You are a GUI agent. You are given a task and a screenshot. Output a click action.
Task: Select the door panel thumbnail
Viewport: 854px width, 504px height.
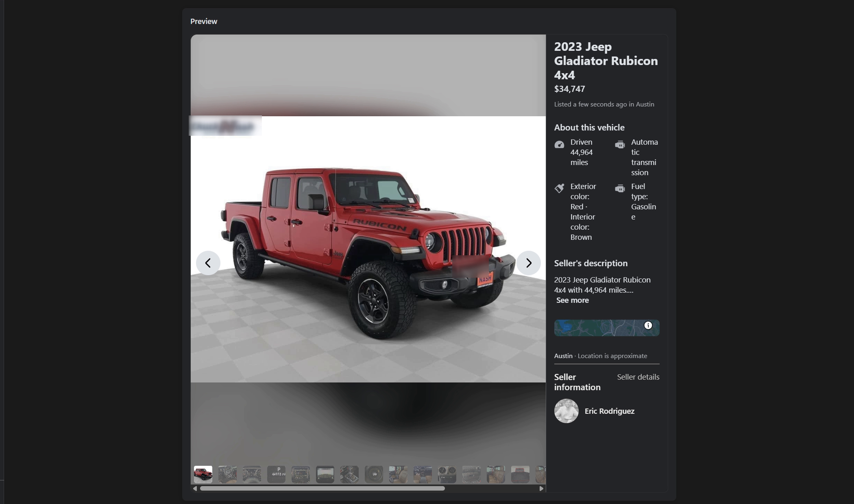click(471, 475)
